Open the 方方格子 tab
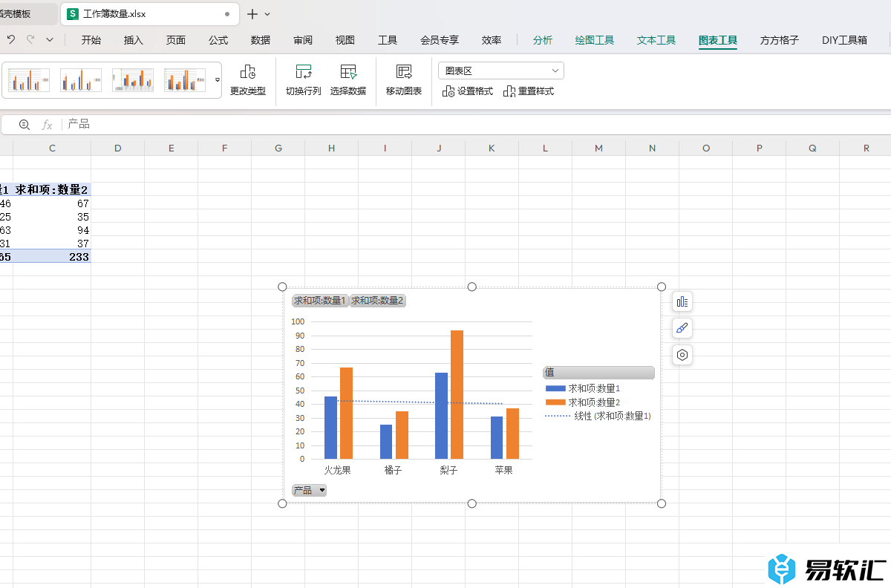The height and width of the screenshot is (588, 891). click(780, 40)
